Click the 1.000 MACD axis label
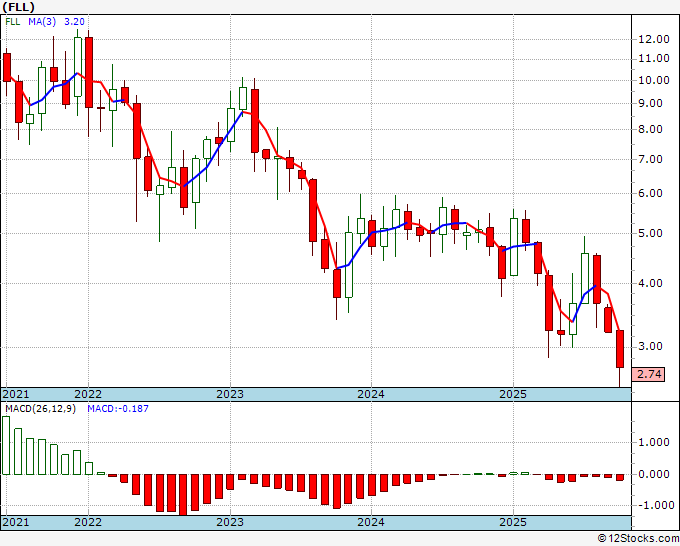 pos(654,442)
